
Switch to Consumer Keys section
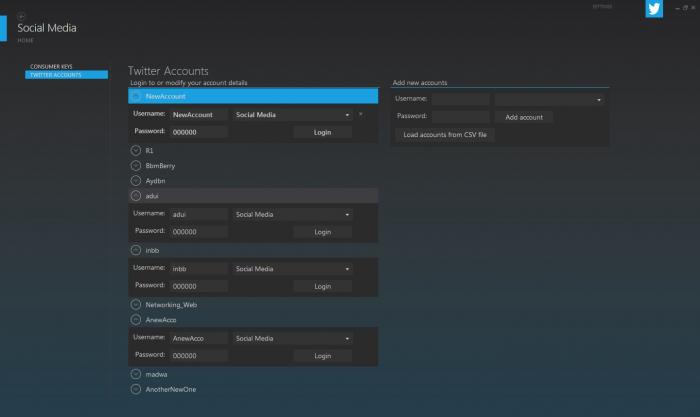click(51, 67)
